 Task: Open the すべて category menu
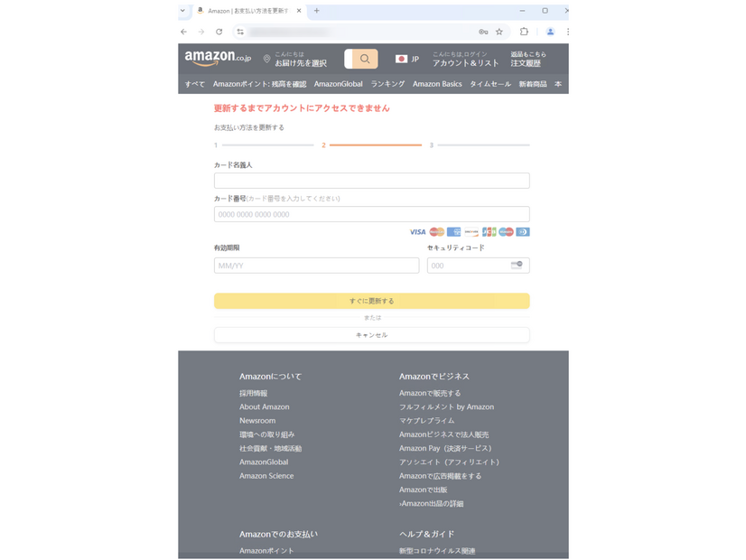[194, 83]
